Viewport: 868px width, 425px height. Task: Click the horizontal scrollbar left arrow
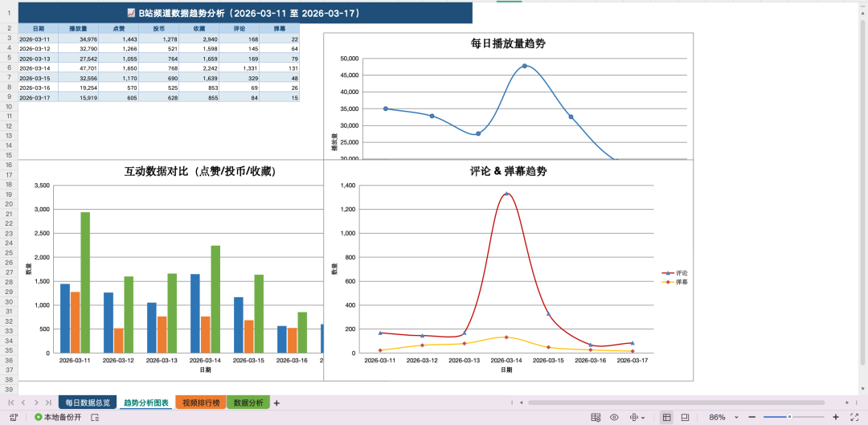(x=521, y=403)
